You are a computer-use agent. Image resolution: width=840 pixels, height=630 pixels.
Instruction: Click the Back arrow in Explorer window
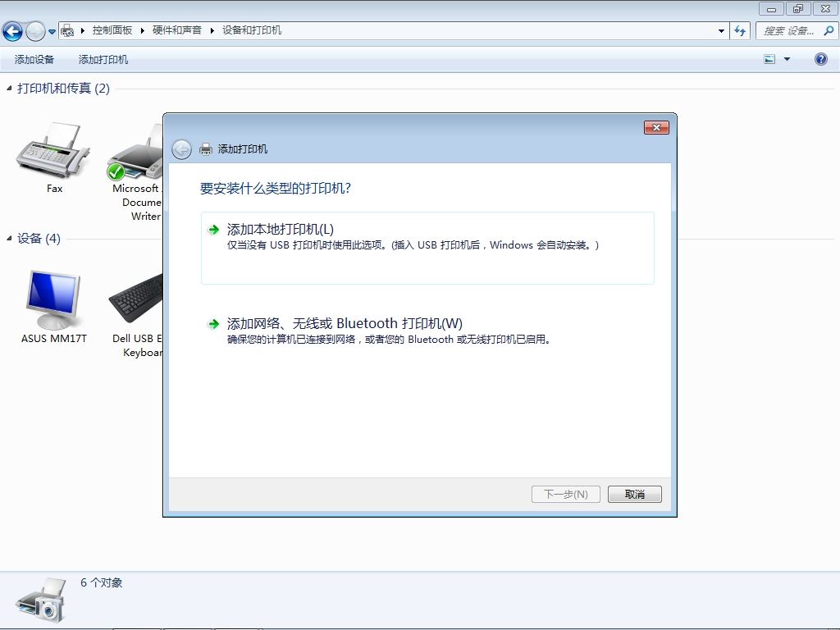pos(12,32)
